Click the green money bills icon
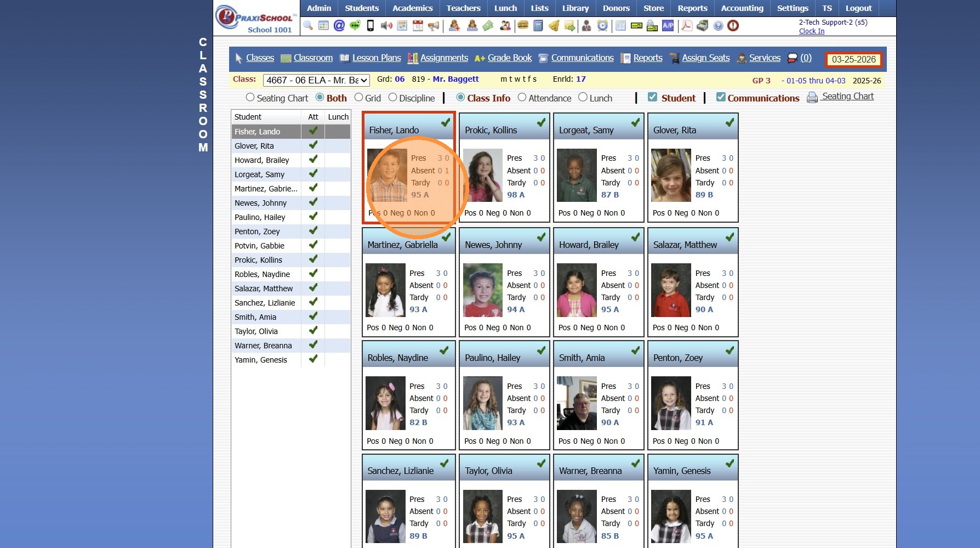 [488, 26]
